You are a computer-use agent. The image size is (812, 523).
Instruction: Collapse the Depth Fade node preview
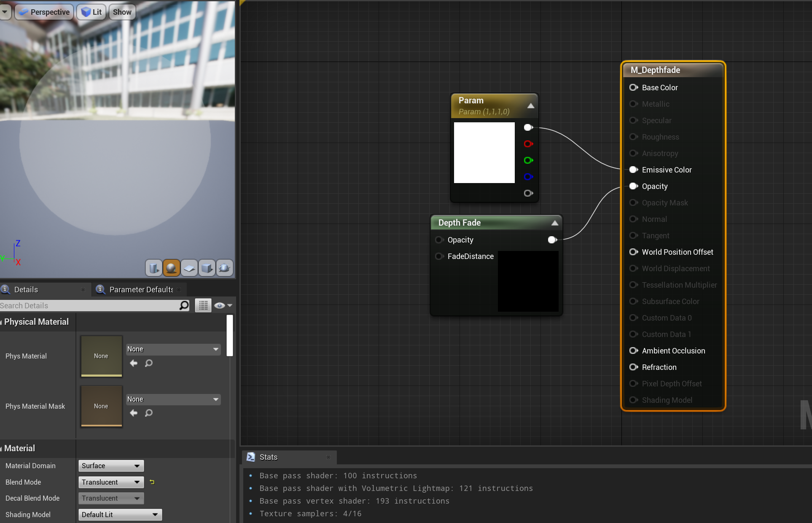coord(555,223)
